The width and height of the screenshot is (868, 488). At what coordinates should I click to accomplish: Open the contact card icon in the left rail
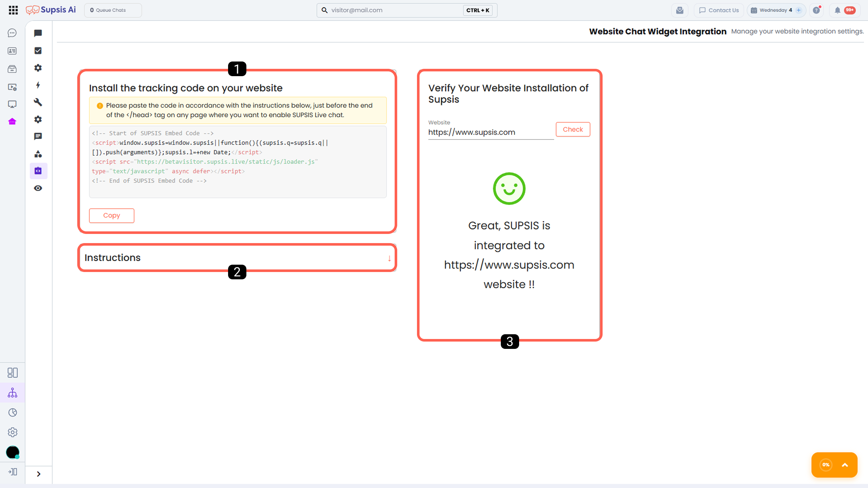[12, 51]
